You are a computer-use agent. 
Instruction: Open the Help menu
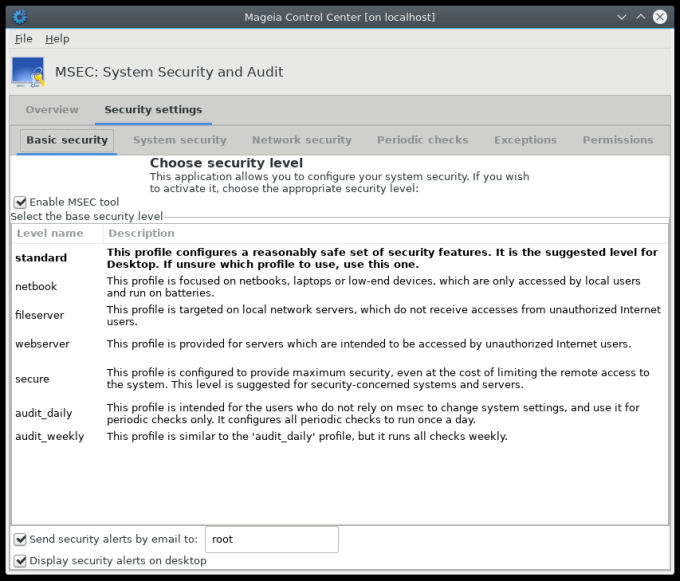tap(57, 39)
